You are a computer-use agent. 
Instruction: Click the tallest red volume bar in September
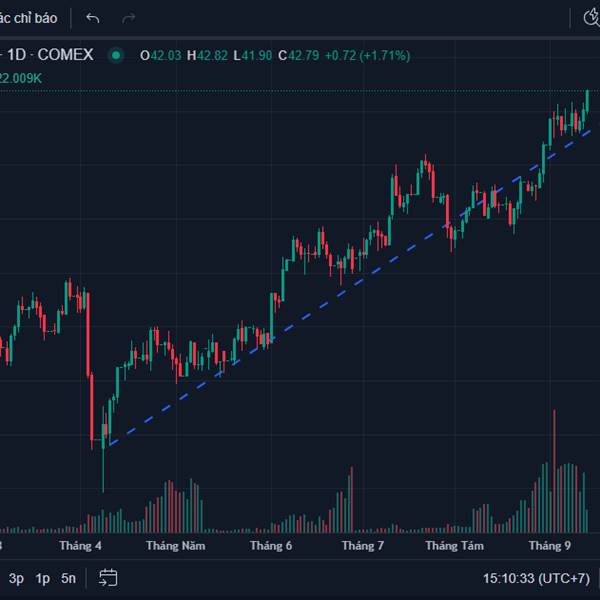pyautogui.click(x=554, y=471)
